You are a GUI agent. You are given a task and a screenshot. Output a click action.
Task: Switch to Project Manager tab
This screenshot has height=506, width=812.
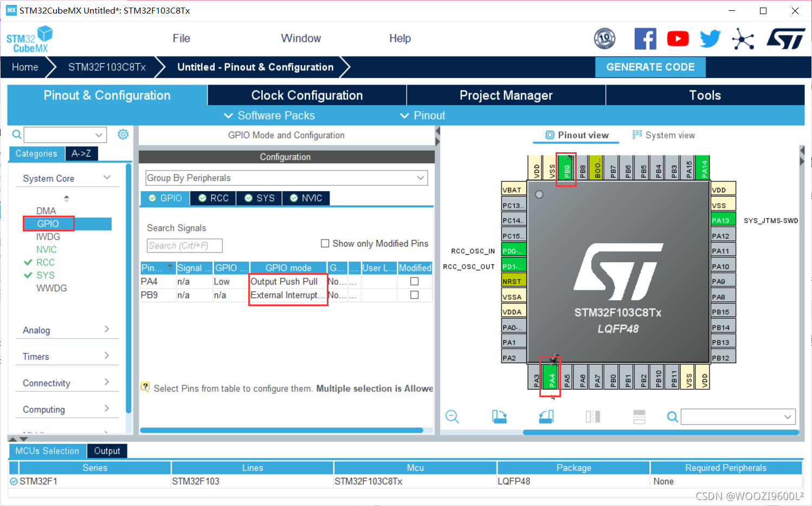(506, 95)
